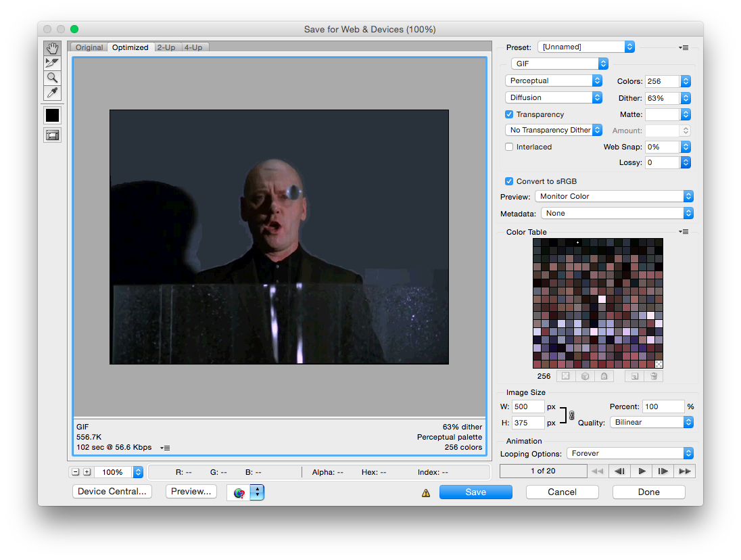Screen dimensions: 741x560
Task: Toggle slices visibility icon
Action: point(53,135)
